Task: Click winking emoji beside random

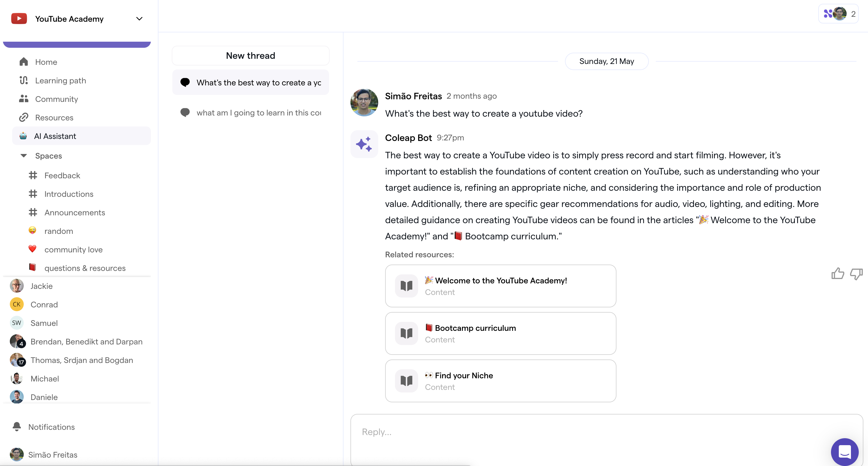Action: [x=32, y=230]
